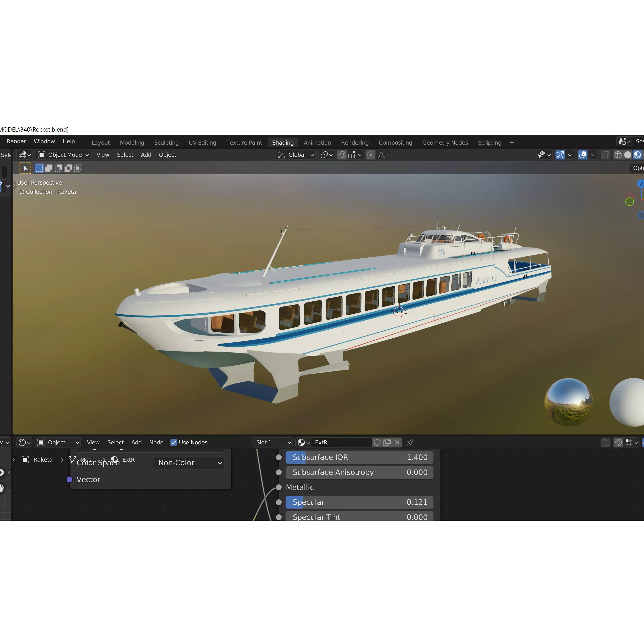Switch to the Geometry Nodes workspace tab
The height and width of the screenshot is (644, 644).
pos(445,142)
